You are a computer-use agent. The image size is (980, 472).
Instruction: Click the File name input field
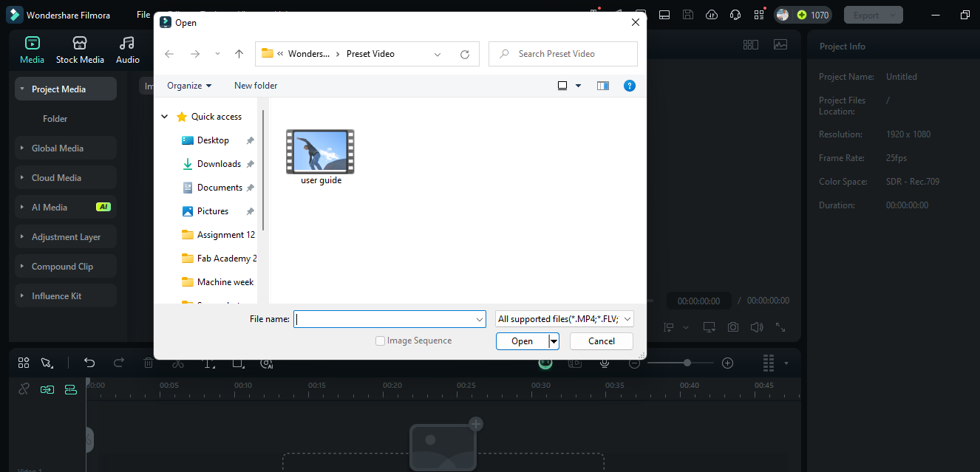[x=389, y=318]
